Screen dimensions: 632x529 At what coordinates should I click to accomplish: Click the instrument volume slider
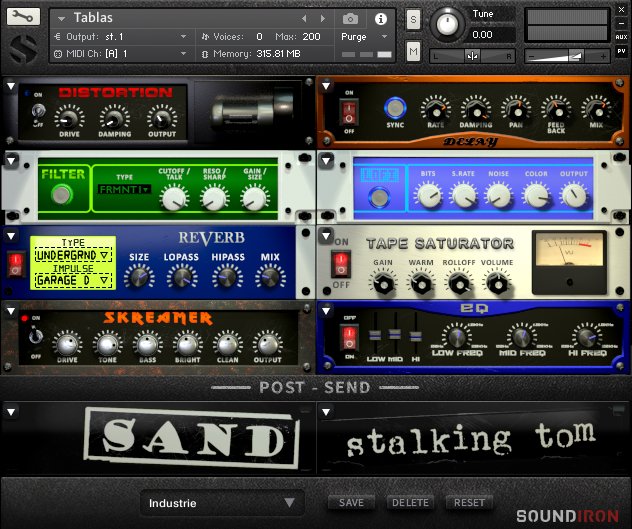click(567, 56)
